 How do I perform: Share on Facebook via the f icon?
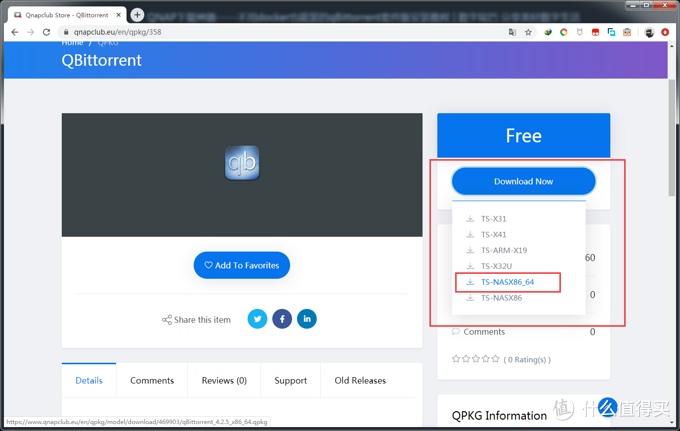click(282, 319)
